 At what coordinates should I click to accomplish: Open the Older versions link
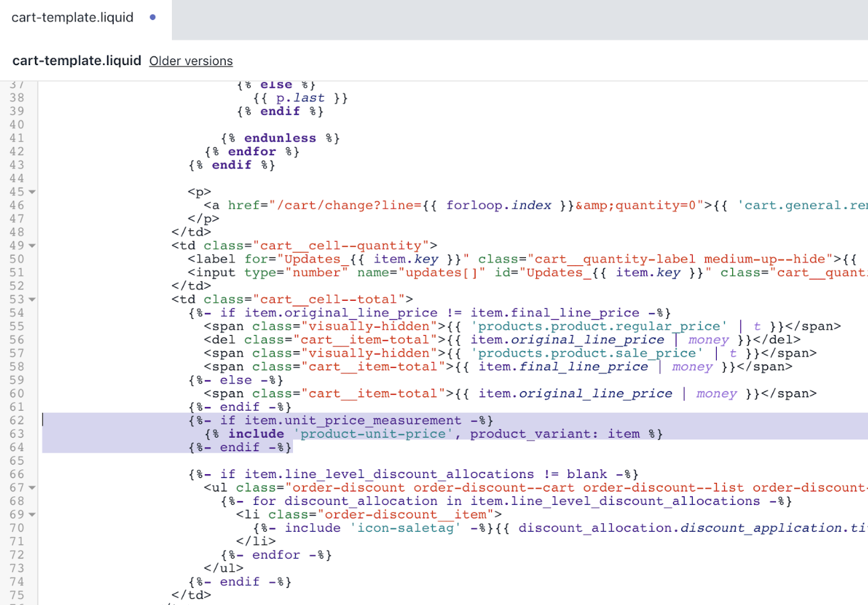click(x=191, y=61)
